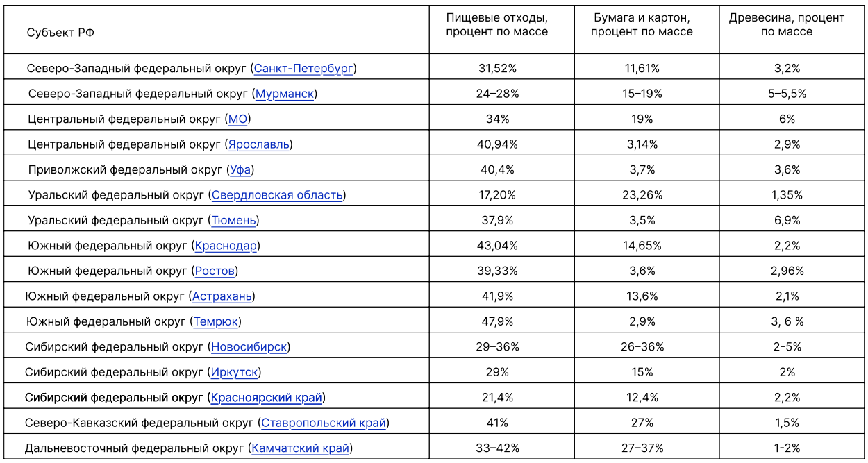Open the Ярославль link
Image resolution: width=868 pixels, height=463 pixels.
click(x=258, y=144)
